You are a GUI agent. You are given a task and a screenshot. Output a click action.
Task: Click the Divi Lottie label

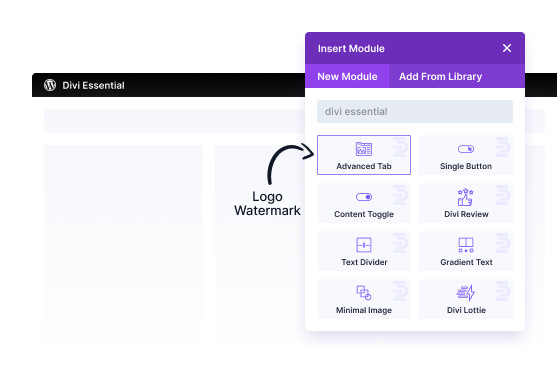click(466, 310)
